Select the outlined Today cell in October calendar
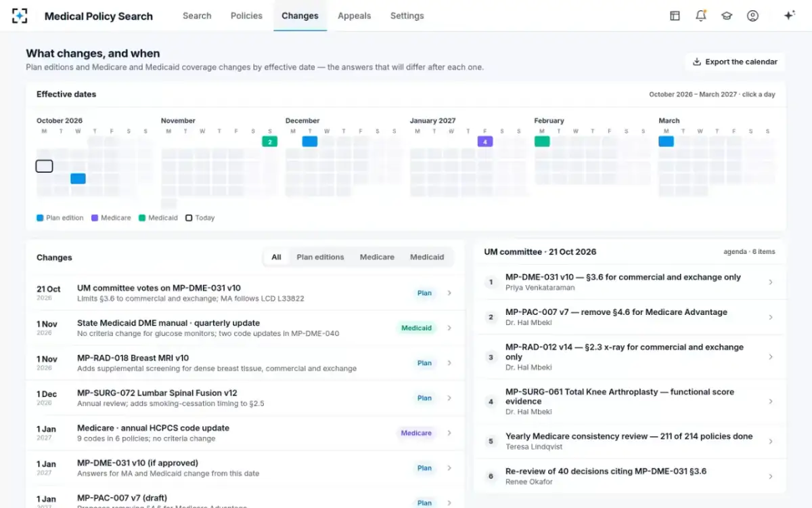 pyautogui.click(x=44, y=166)
